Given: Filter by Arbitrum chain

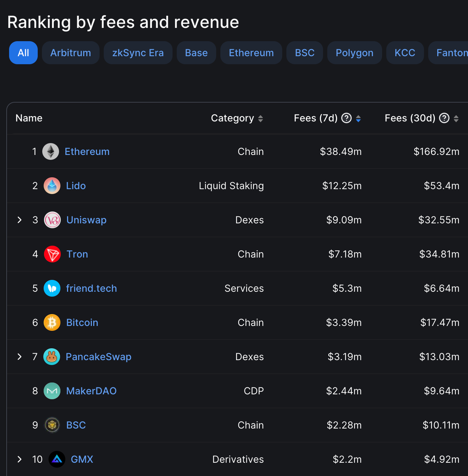Looking at the screenshot, I should (x=71, y=53).
